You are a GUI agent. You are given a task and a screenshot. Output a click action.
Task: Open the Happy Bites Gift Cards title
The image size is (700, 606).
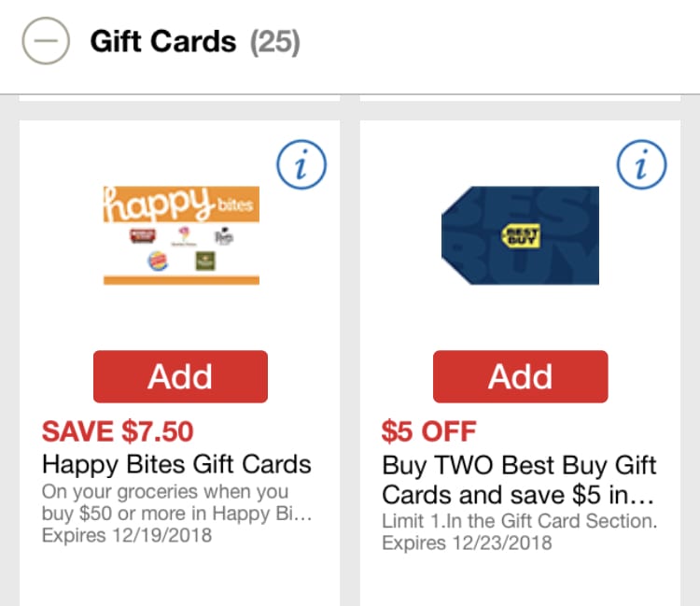176,464
